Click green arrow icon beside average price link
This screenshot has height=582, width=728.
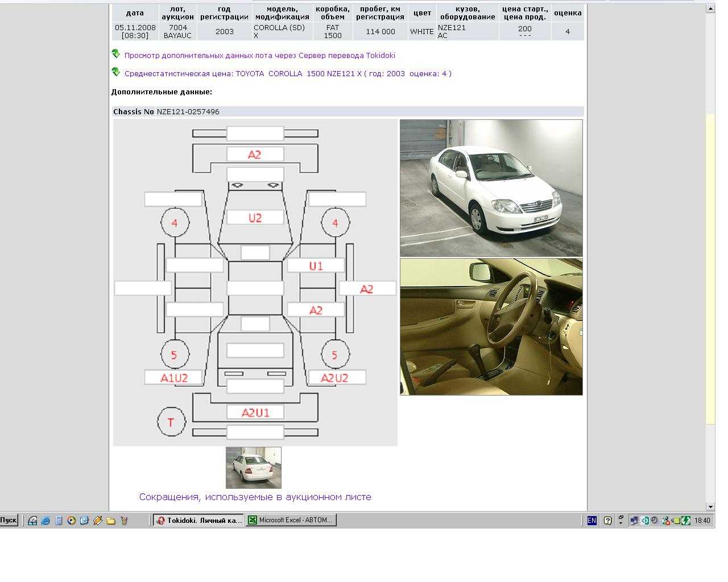pos(116,72)
